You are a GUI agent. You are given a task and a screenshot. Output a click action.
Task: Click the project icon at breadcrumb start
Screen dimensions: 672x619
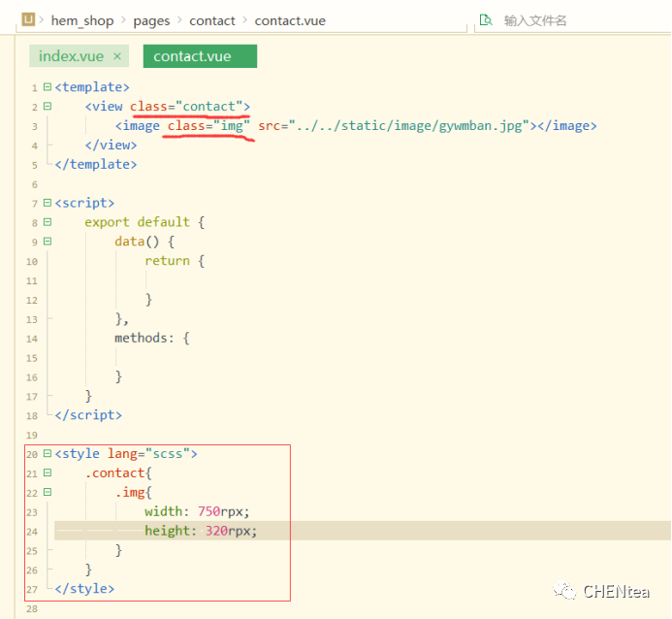(28, 19)
